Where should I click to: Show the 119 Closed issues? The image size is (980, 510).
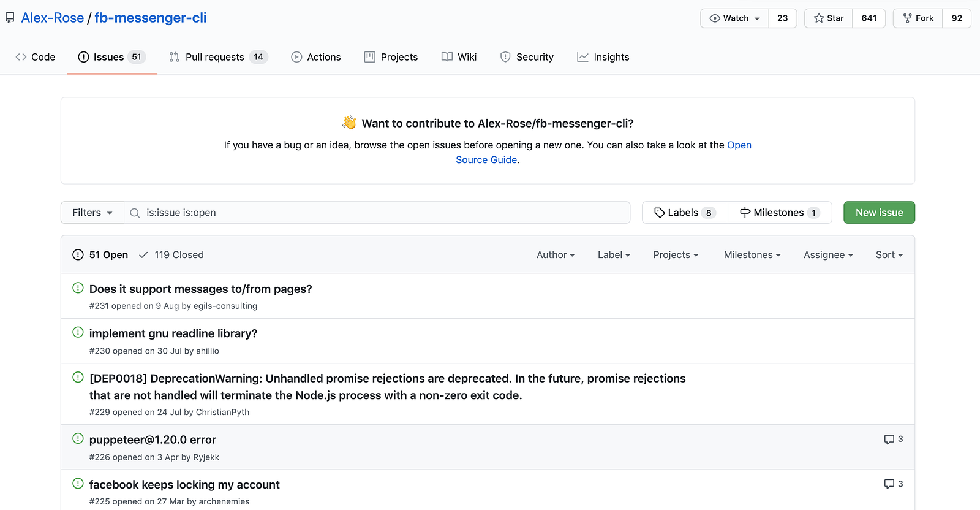(171, 255)
